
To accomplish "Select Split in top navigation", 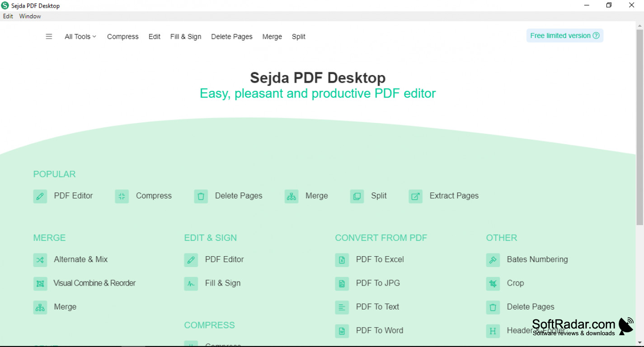I will click(299, 37).
